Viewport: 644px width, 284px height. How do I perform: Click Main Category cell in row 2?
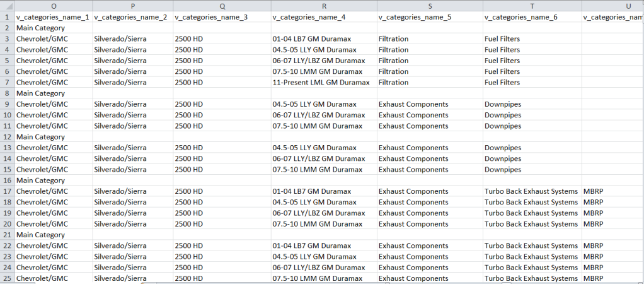pos(54,28)
